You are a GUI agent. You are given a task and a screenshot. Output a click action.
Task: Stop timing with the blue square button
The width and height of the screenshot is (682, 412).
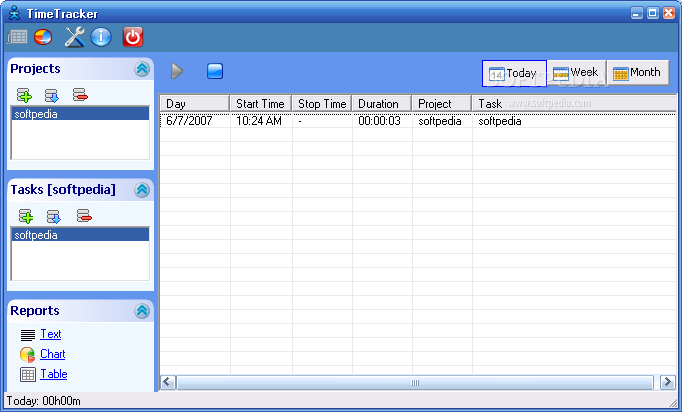[215, 71]
